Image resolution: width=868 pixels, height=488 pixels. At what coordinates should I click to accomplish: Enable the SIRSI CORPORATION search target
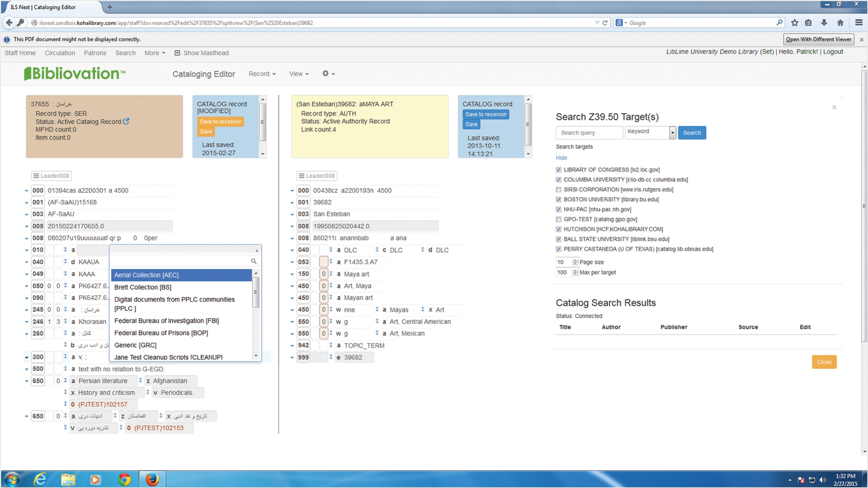pyautogui.click(x=559, y=189)
